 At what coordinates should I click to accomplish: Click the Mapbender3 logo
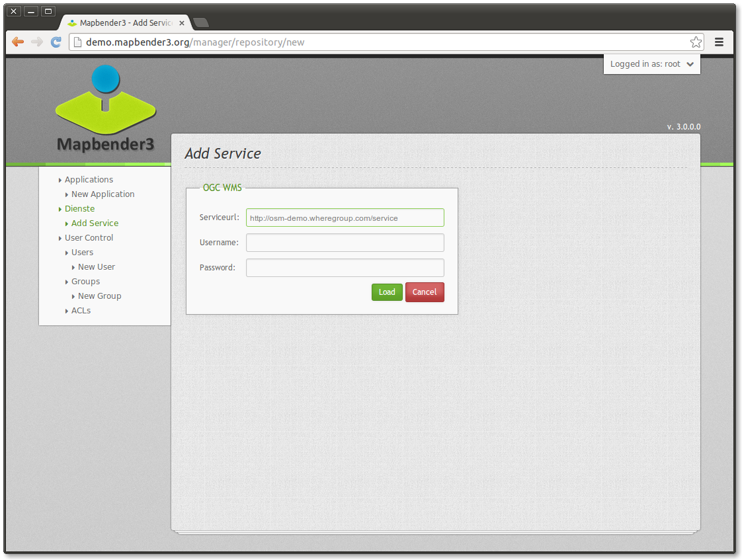[x=106, y=109]
